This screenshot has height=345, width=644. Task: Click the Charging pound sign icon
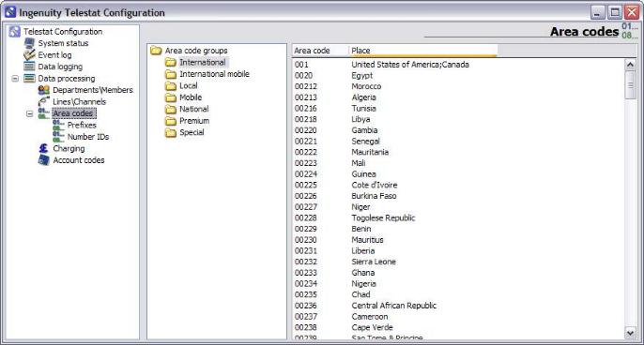pyautogui.click(x=44, y=148)
